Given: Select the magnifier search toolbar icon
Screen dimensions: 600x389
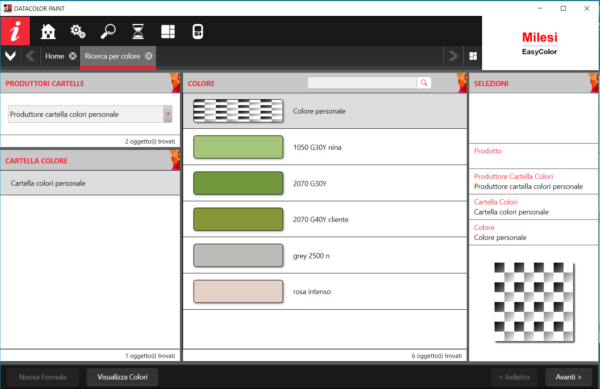Looking at the screenshot, I should tap(108, 31).
